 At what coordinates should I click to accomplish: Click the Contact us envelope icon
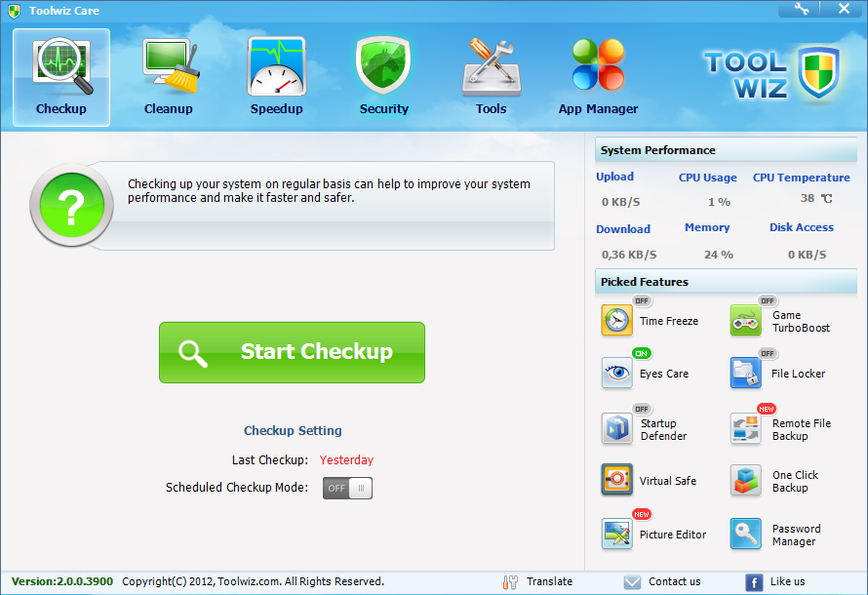coord(632,581)
